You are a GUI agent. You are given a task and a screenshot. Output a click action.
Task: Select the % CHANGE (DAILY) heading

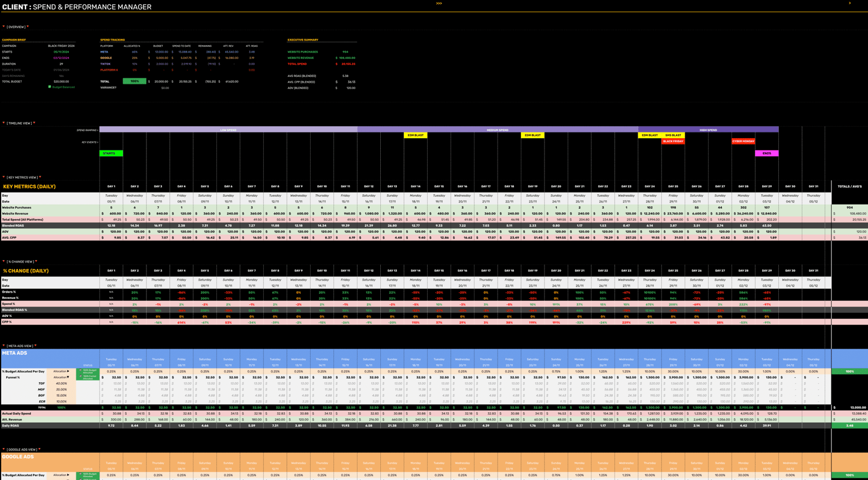[26, 271]
